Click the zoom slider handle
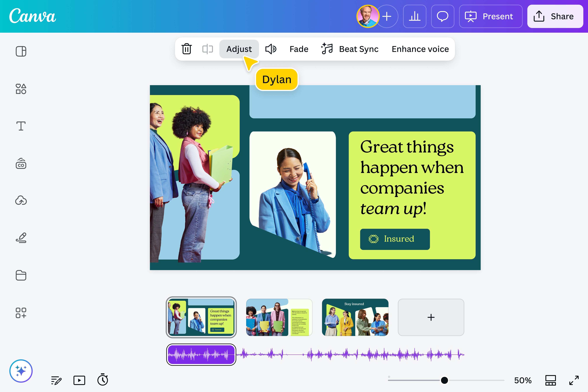The image size is (588, 392). tap(444, 380)
